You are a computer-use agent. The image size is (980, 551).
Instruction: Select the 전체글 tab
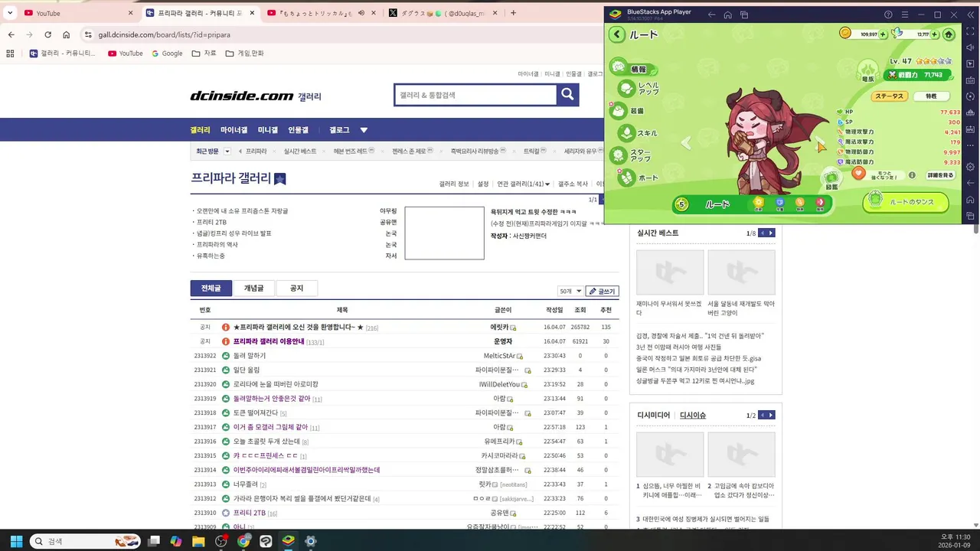click(211, 289)
